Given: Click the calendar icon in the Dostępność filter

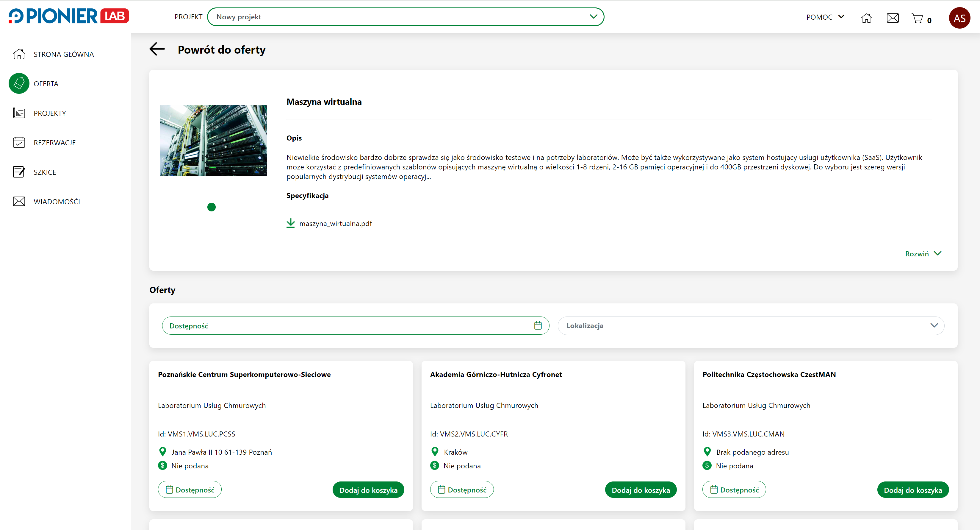Looking at the screenshot, I should [x=538, y=325].
